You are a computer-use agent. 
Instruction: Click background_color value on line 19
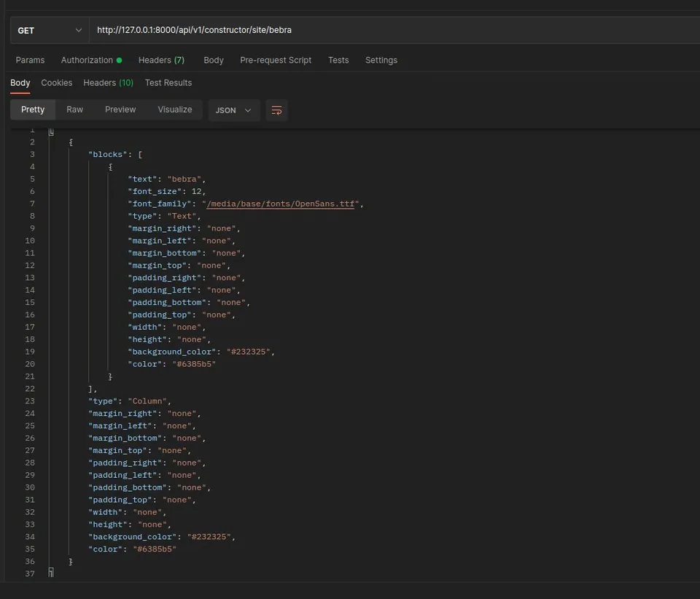248,352
